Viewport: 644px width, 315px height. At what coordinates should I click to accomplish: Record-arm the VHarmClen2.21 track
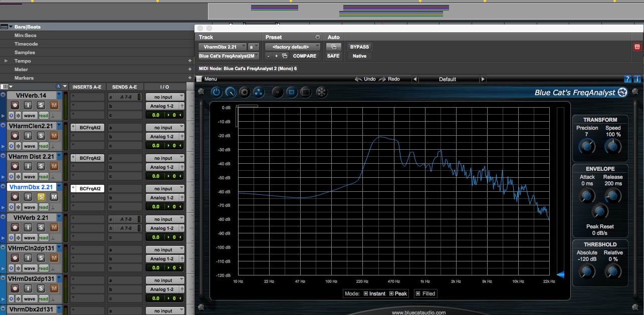15,136
